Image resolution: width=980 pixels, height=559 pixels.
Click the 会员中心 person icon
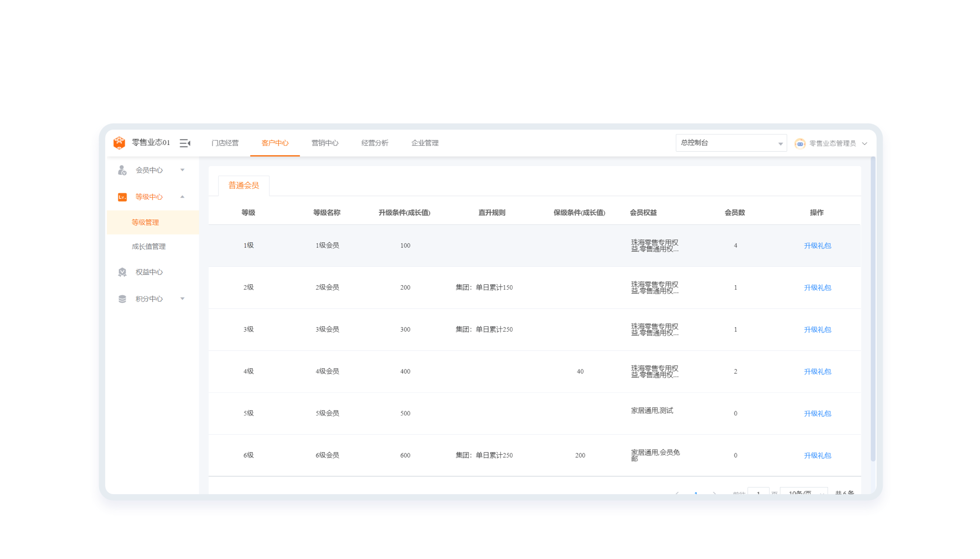click(x=122, y=170)
